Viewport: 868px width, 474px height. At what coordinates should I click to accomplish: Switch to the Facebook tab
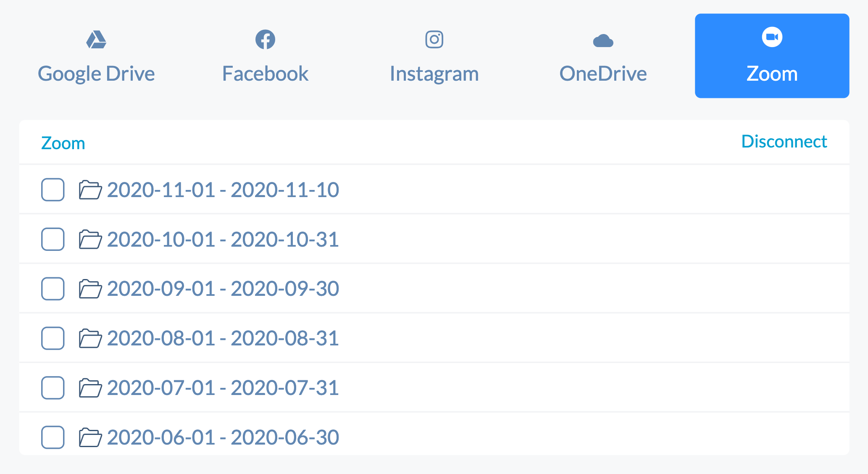click(x=265, y=56)
